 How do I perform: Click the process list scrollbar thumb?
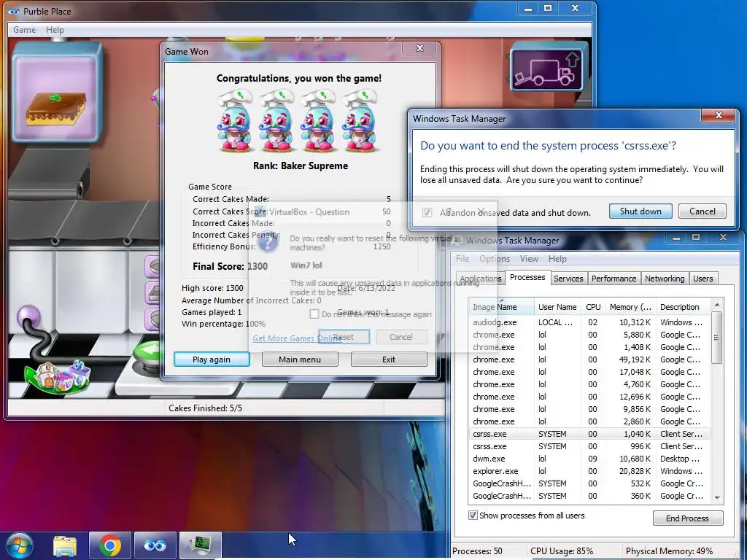pyautogui.click(x=716, y=337)
